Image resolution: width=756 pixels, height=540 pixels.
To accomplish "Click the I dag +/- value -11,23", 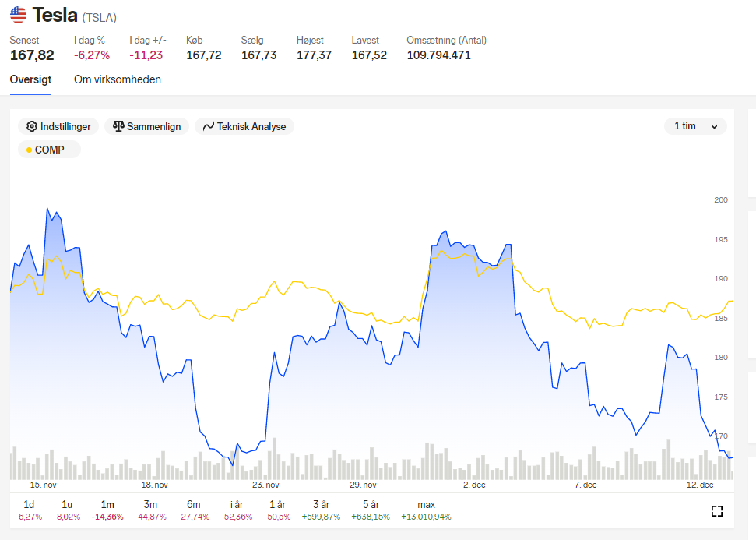I will pyautogui.click(x=146, y=55).
